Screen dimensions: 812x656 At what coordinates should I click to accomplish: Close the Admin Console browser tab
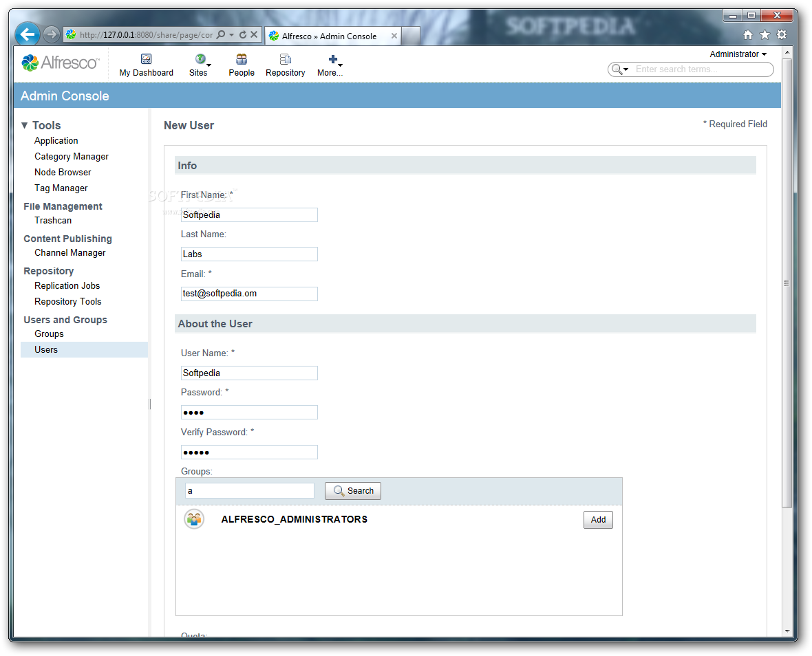tap(394, 36)
